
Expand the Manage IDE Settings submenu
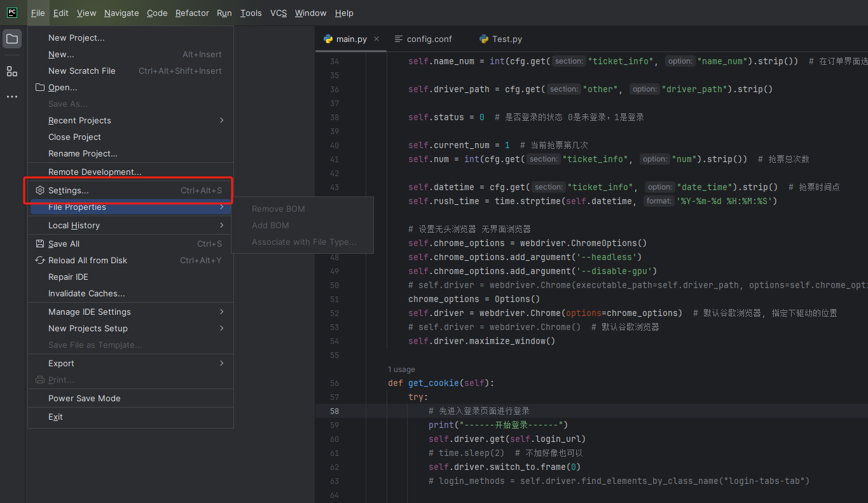[89, 312]
